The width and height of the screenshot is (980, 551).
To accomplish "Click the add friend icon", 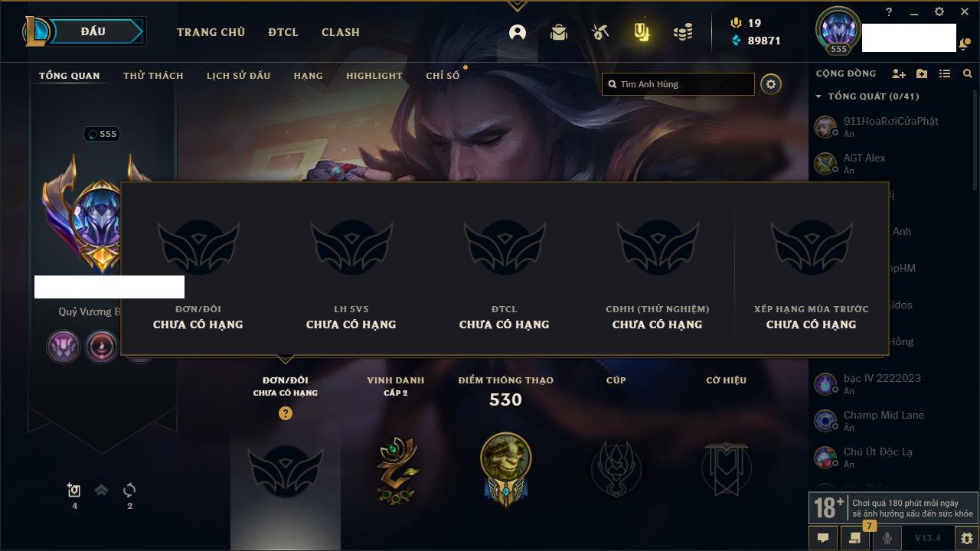I will click(899, 73).
